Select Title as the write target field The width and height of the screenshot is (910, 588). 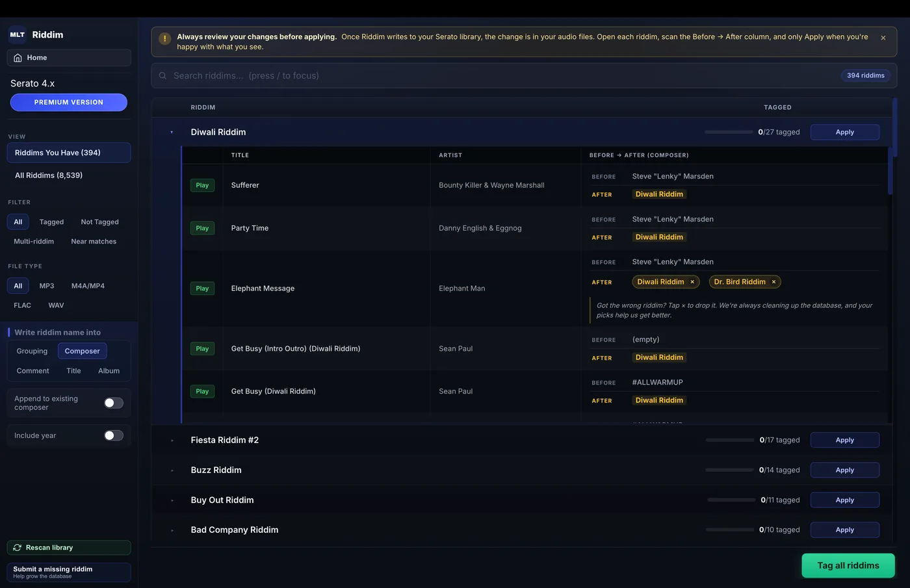(x=73, y=371)
